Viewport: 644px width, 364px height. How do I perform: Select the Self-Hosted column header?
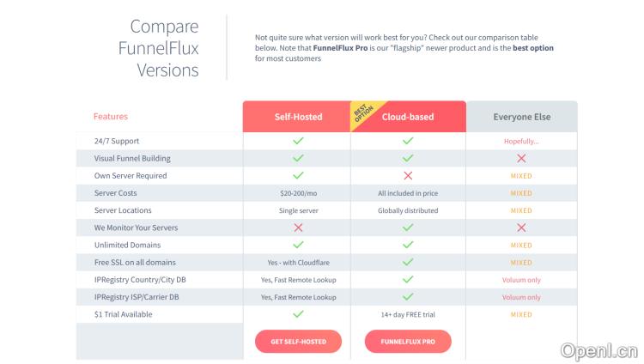click(298, 117)
